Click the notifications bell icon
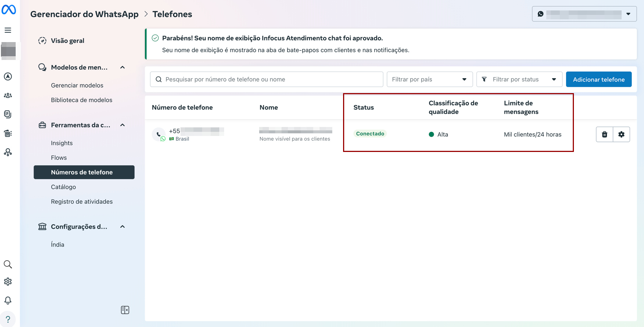The height and width of the screenshot is (327, 644). pos(8,300)
